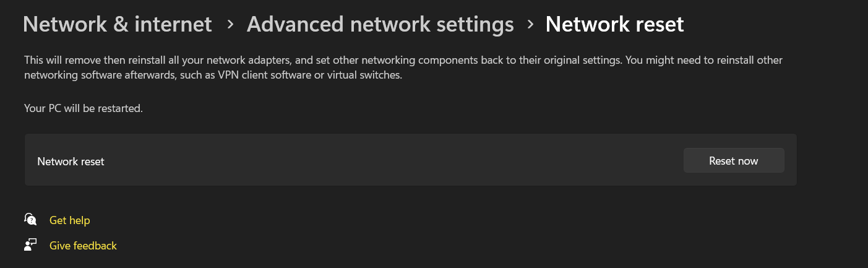Click the Network reset label in card

pyautogui.click(x=71, y=162)
